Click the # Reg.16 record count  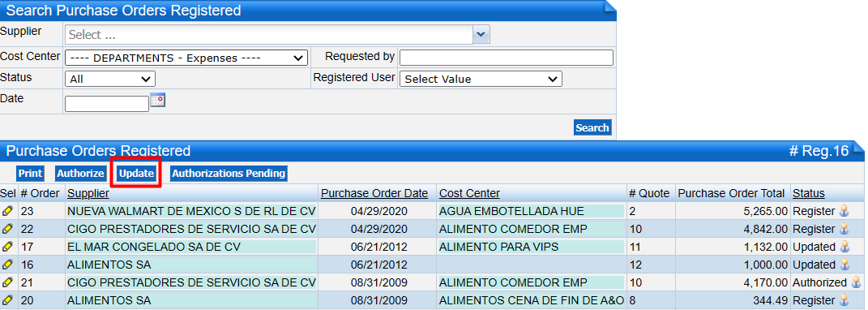click(x=819, y=151)
